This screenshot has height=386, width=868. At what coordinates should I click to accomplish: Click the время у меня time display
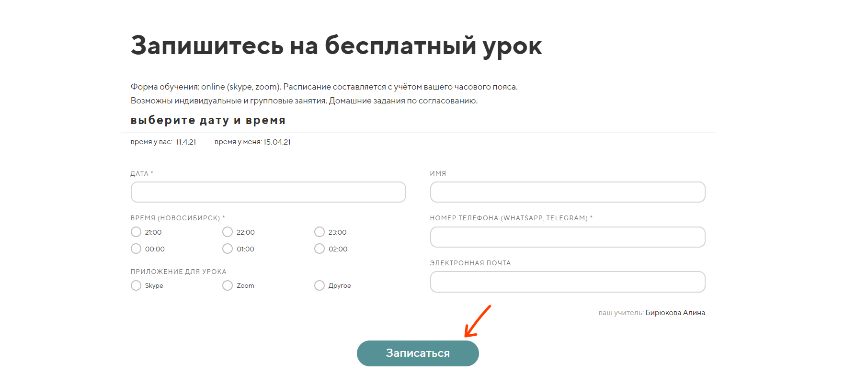(x=253, y=142)
